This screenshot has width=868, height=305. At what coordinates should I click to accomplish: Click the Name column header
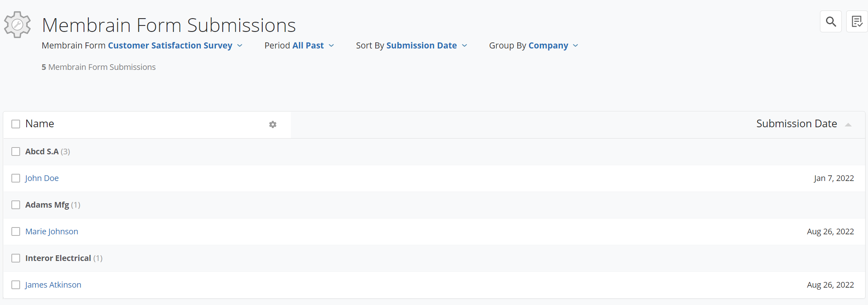coord(40,124)
